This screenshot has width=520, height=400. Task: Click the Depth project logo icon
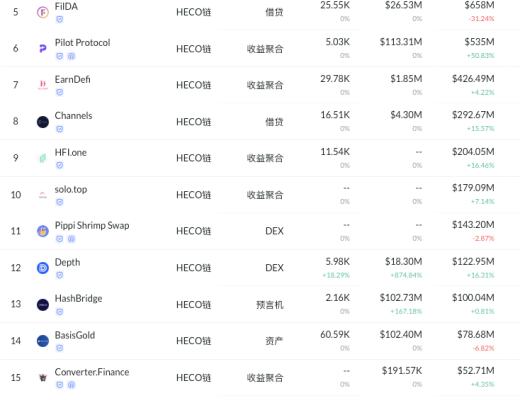[43, 268]
